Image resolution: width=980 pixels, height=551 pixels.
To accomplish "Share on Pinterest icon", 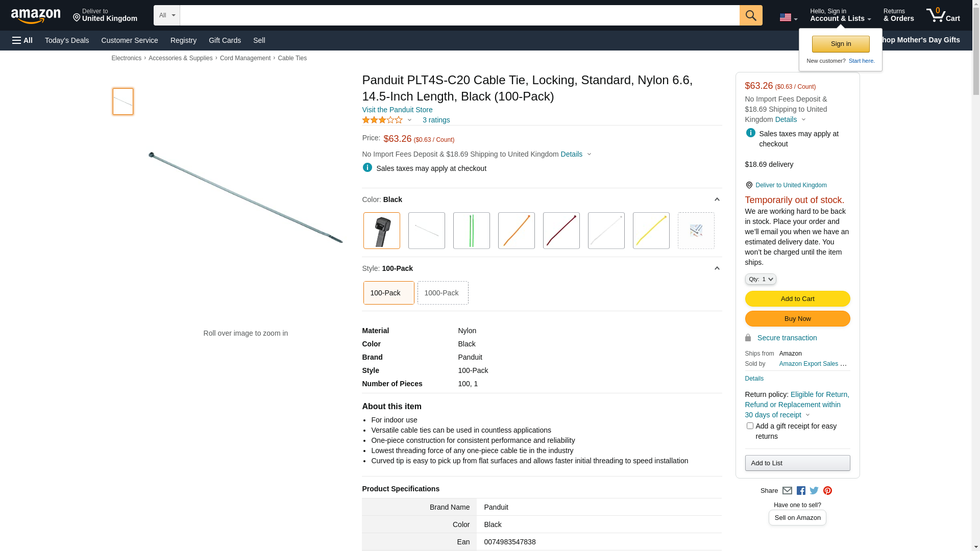I will (x=827, y=491).
